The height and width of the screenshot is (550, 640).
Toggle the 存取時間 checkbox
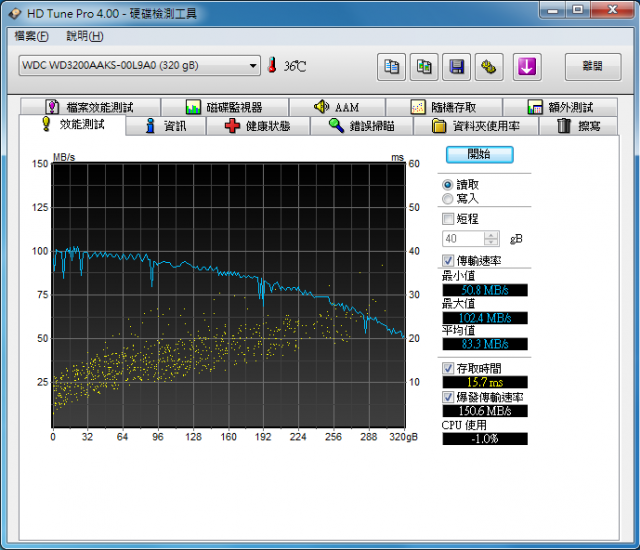448,368
